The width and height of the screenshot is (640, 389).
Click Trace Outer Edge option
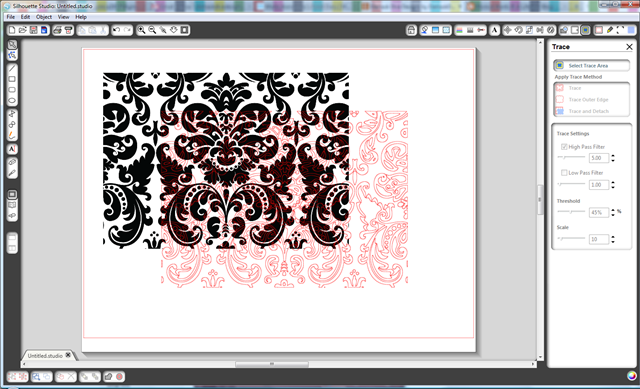[x=588, y=100]
